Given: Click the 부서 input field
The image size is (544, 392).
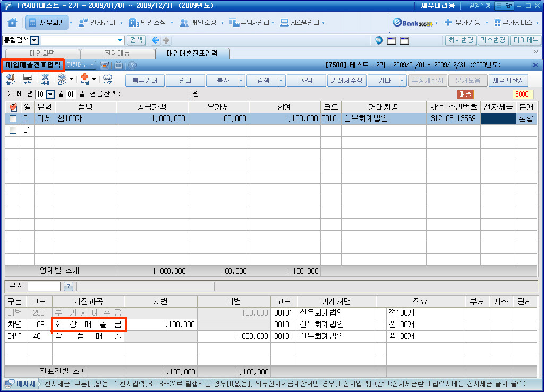Looking at the screenshot, I should 44,286.
